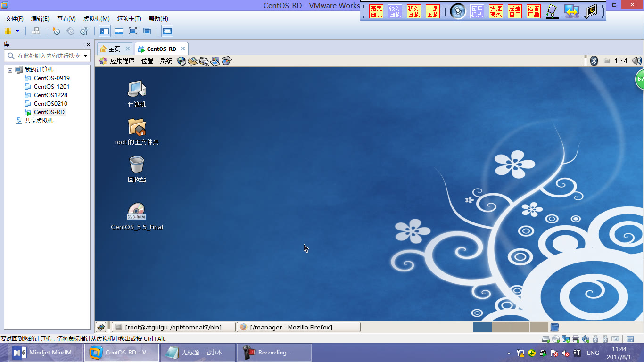The image size is (644, 362).
Task: Toggle the console view button
Action: pyautogui.click(x=167, y=31)
